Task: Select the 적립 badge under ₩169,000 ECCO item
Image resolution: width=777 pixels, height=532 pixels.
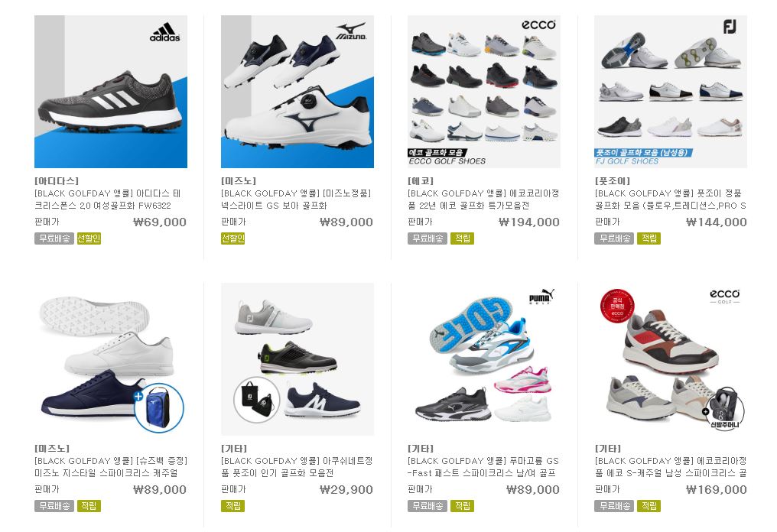Action: pyautogui.click(x=649, y=506)
